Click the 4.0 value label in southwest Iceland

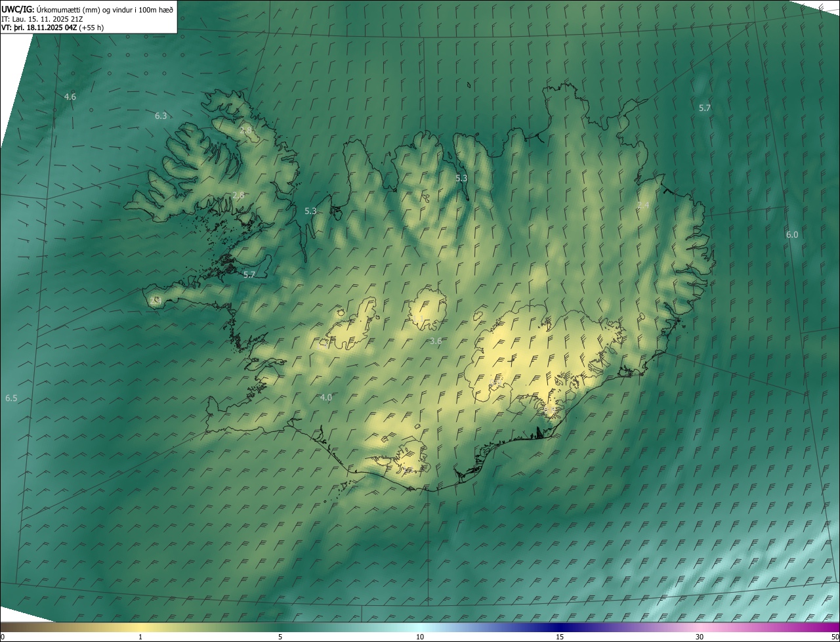(325, 397)
